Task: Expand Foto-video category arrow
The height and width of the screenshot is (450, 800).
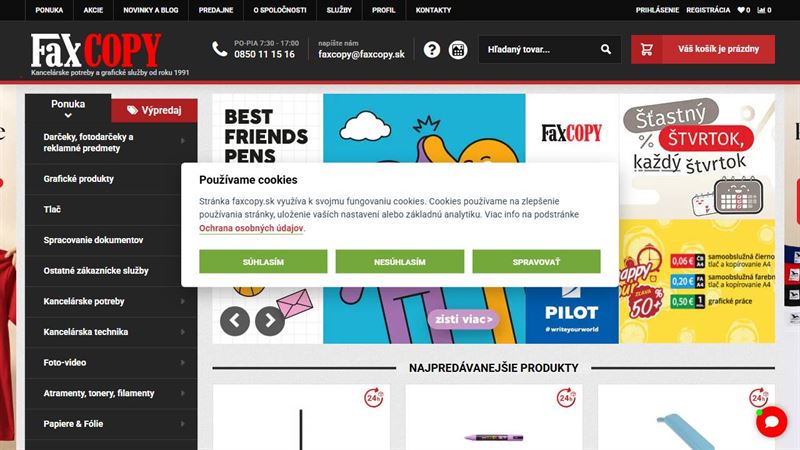Action: coord(183,363)
